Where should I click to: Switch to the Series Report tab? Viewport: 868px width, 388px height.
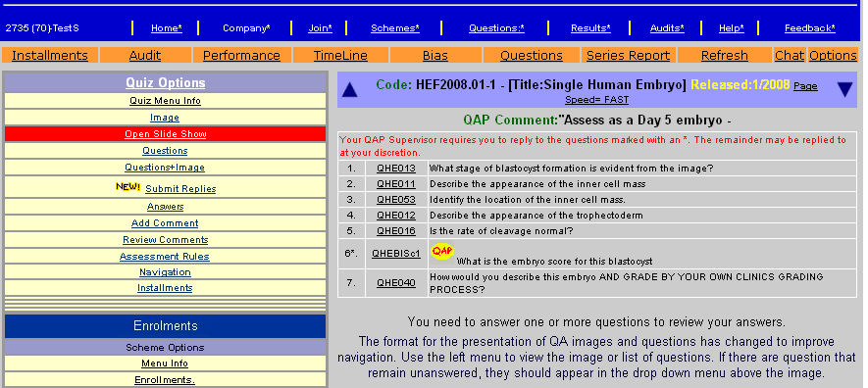[629, 55]
